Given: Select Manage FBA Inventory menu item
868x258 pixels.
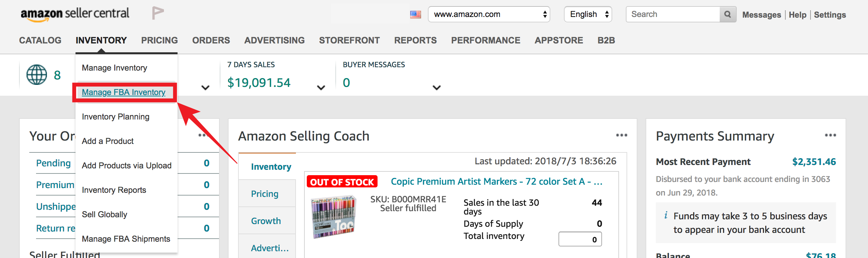Looking at the screenshot, I should pos(124,92).
